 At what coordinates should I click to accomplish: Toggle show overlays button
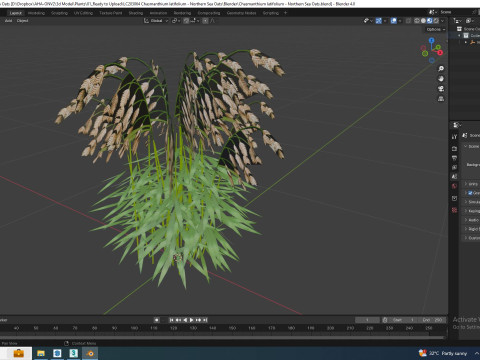pos(394,21)
